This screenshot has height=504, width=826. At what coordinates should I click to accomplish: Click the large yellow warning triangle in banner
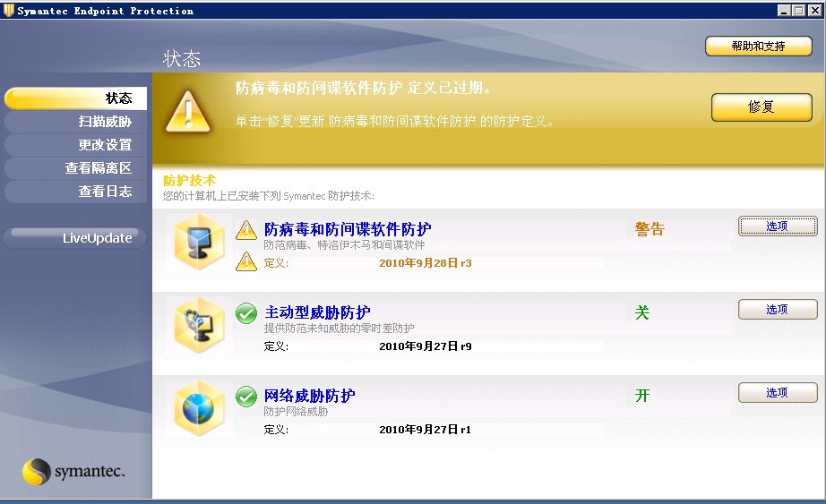pos(188,111)
